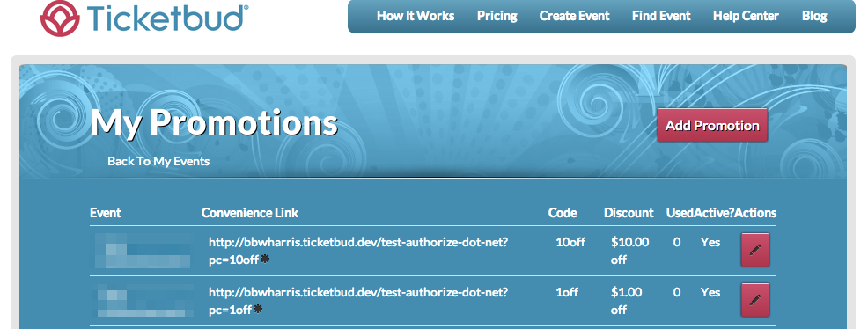868x329 pixels.
Task: Click the My Promotions heading
Action: (x=214, y=122)
